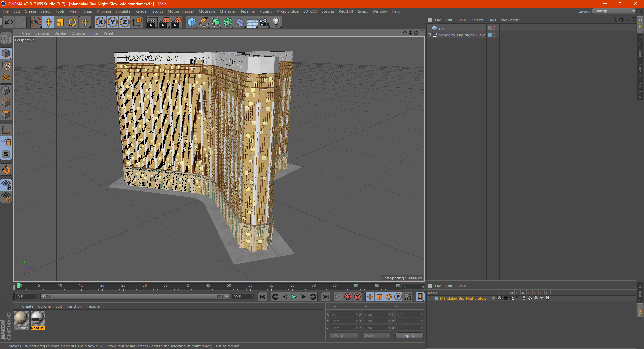Screen dimensions: 644x349
Task: Click frame 45 on the timeline ruler
Action: coord(208,286)
